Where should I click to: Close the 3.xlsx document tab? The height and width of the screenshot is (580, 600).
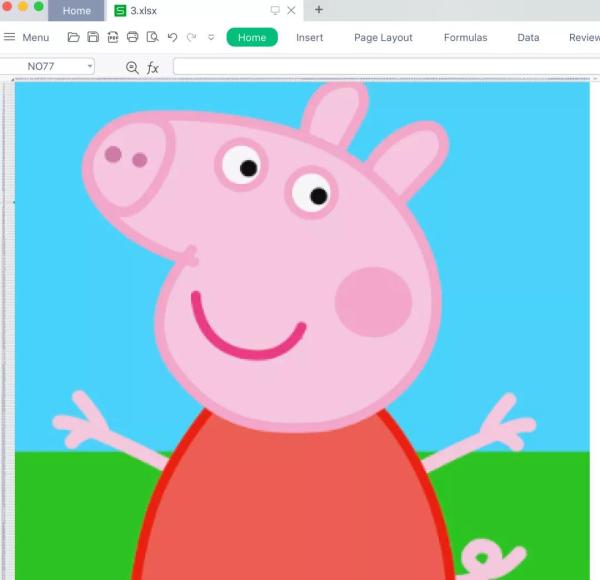291,10
